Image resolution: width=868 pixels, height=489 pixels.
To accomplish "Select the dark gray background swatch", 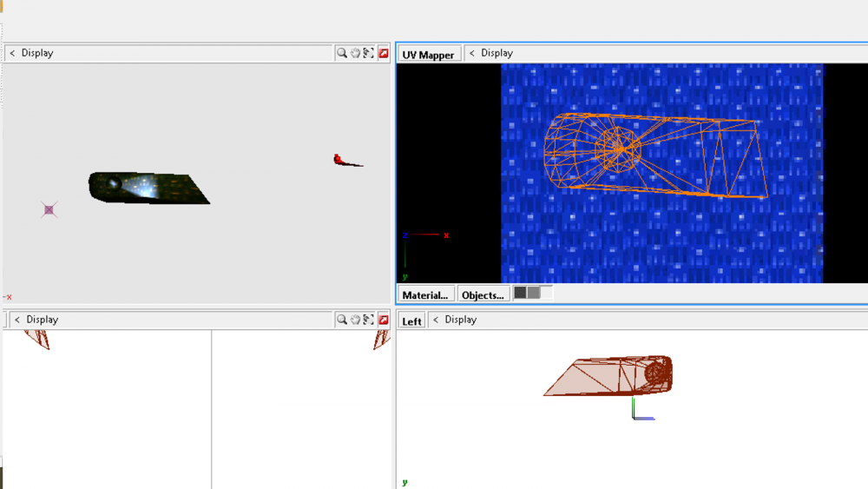I will pyautogui.click(x=520, y=293).
